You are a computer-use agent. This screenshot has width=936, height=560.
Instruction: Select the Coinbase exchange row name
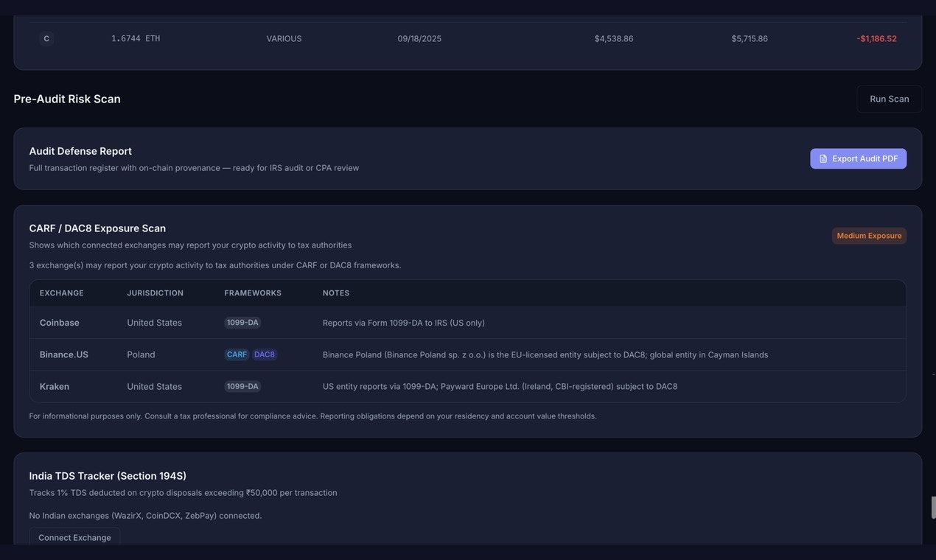click(x=60, y=323)
